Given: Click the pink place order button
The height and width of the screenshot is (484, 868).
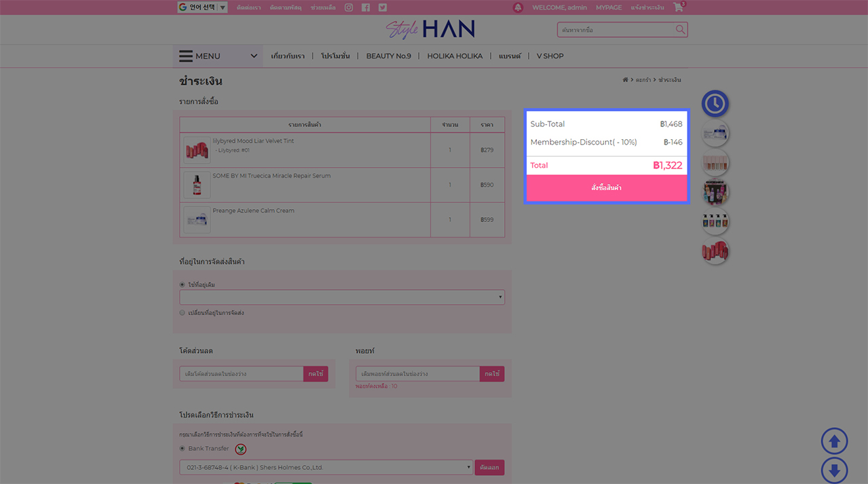Looking at the screenshot, I should pos(606,188).
